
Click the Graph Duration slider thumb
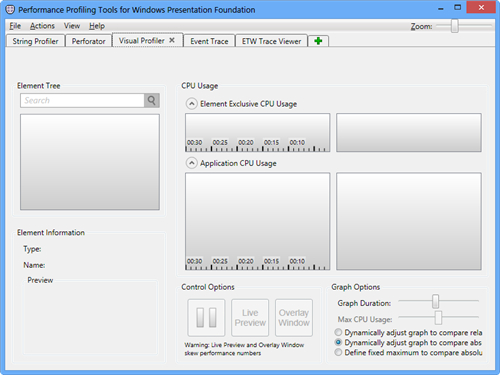(x=435, y=301)
